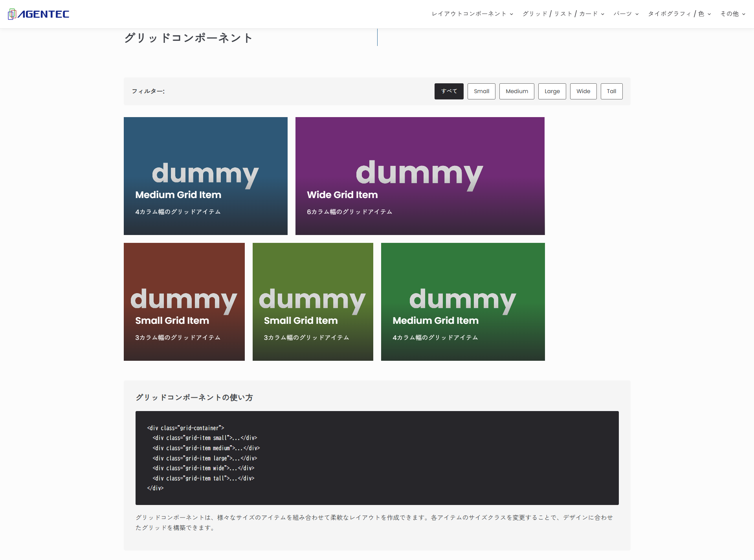Click the green Medium Grid Item card
This screenshot has height=560, width=754.
[x=463, y=302]
